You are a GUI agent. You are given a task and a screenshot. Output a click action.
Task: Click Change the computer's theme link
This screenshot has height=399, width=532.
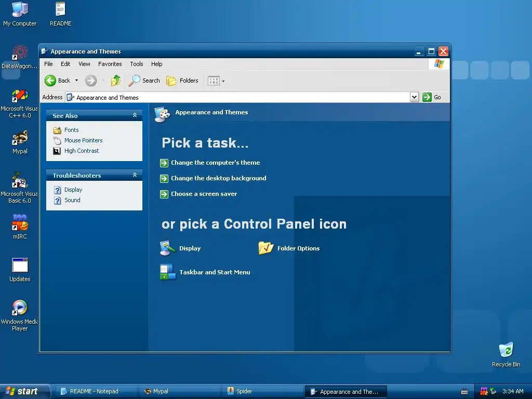216,163
